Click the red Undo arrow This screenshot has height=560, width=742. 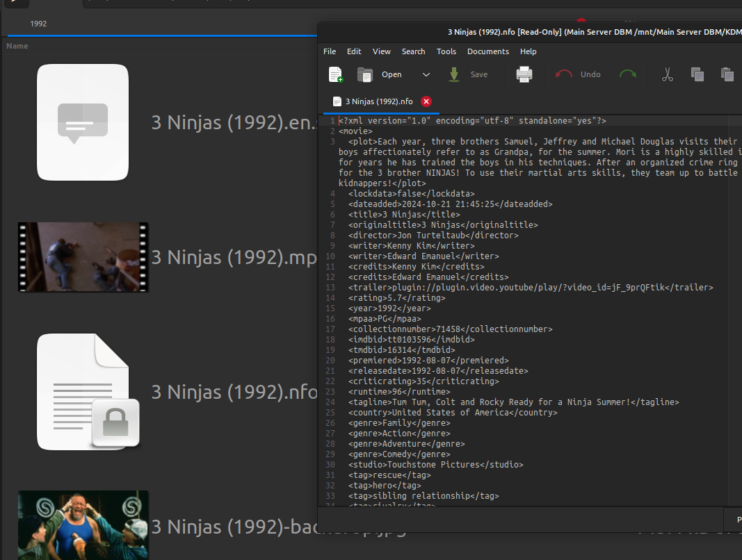[564, 74]
